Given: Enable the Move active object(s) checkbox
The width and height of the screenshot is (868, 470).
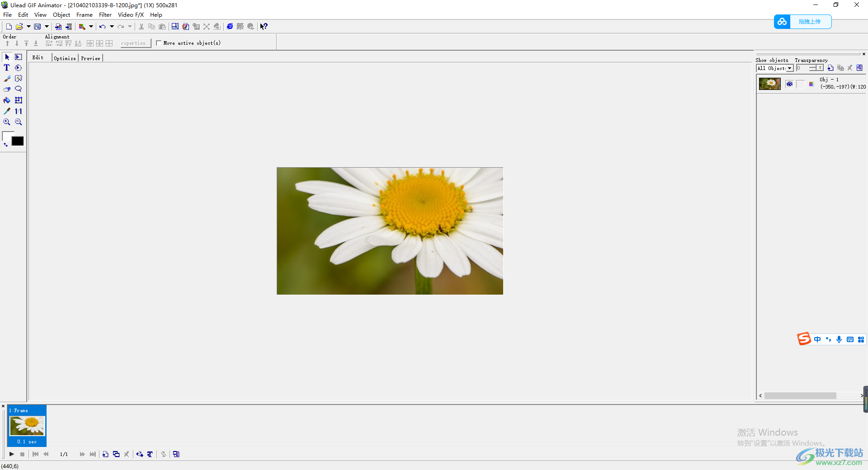Looking at the screenshot, I should (x=159, y=43).
